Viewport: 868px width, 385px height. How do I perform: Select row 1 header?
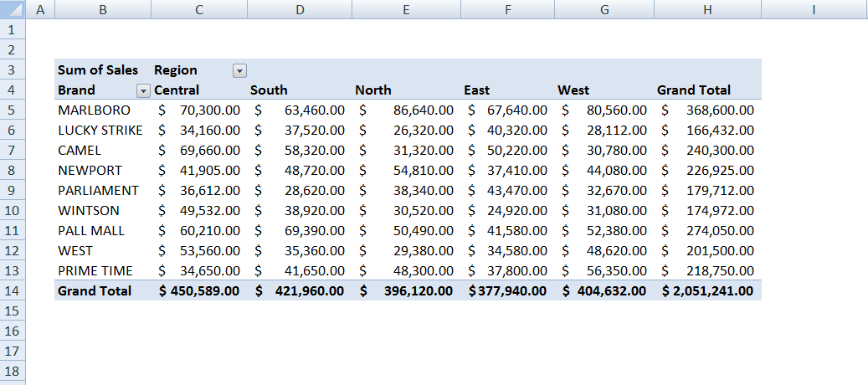click(x=13, y=29)
